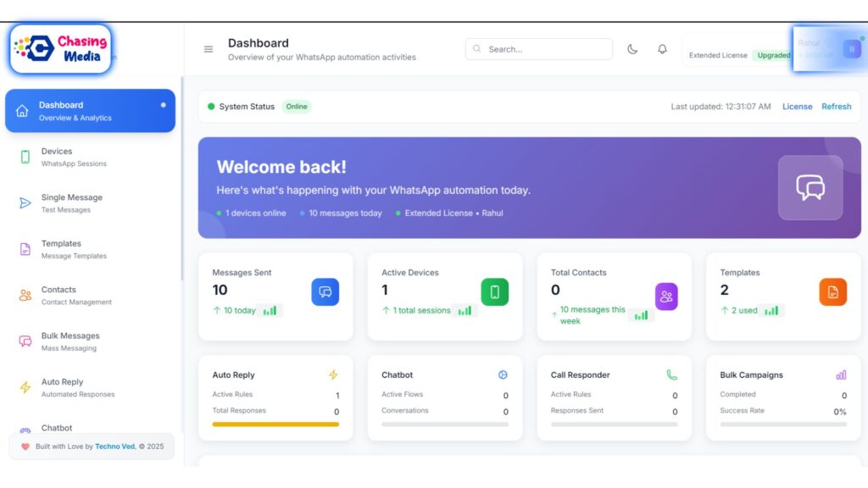Select Single Message in the sidebar
Screen dimensions: 868x488
tap(72, 202)
